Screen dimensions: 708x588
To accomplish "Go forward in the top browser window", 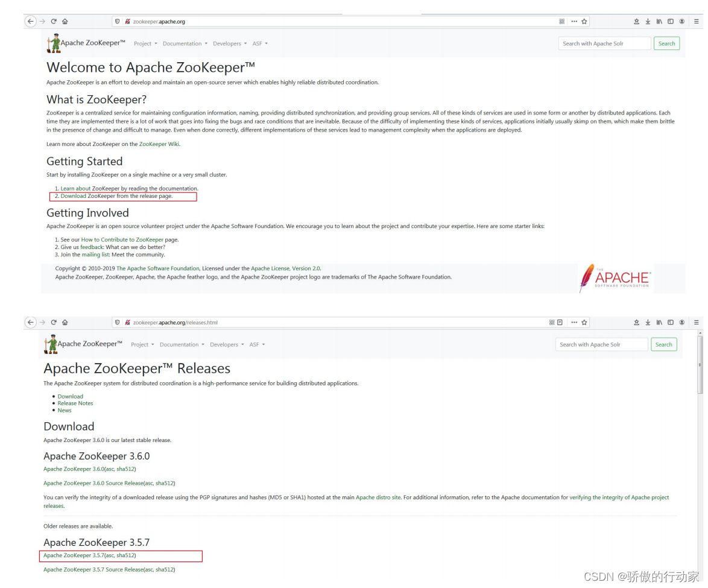I will pos(42,21).
